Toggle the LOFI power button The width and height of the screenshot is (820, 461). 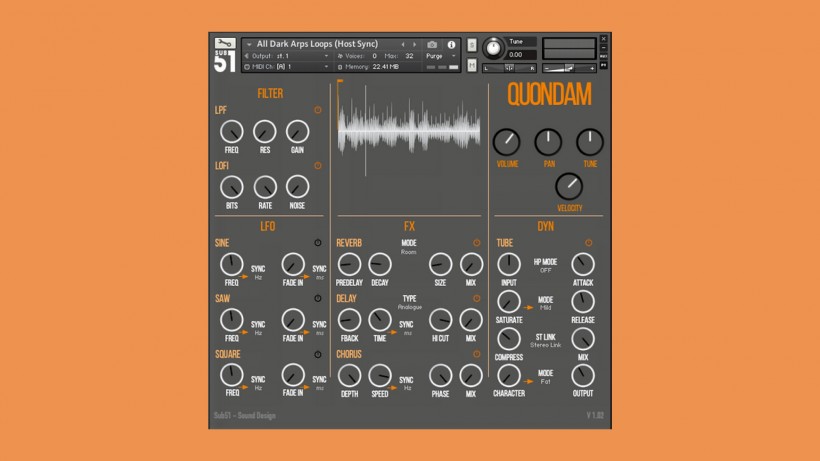click(318, 165)
